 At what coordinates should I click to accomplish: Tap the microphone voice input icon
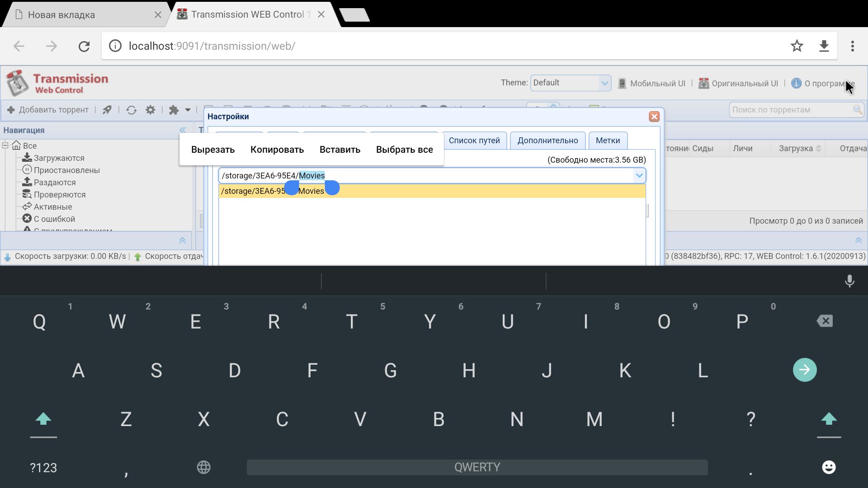click(849, 281)
